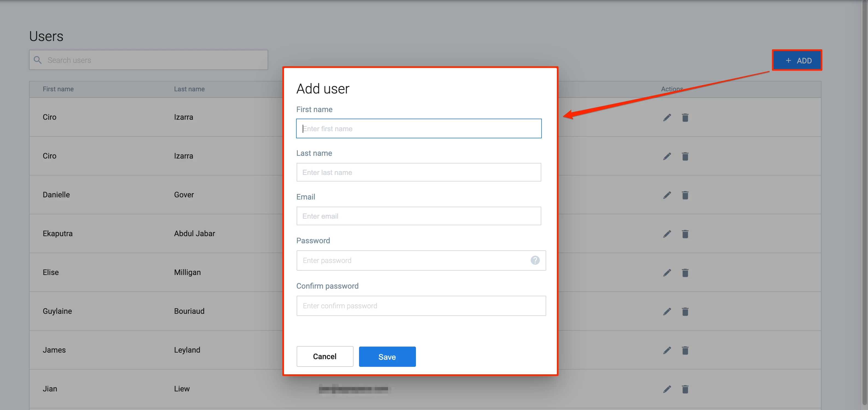Click search magnifier icon in users search
This screenshot has width=868, height=410.
[38, 60]
